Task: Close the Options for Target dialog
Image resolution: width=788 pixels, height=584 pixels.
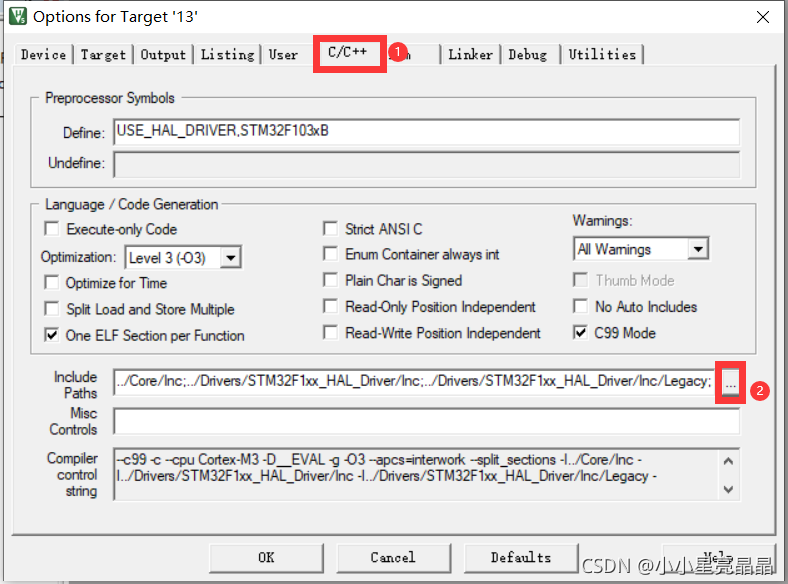Action: pos(762,17)
